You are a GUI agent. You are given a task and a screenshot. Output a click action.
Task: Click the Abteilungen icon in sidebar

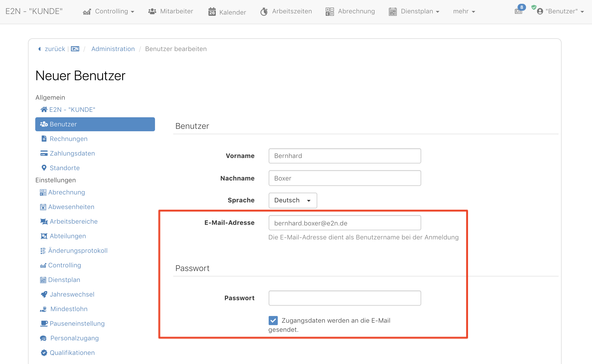tap(44, 236)
